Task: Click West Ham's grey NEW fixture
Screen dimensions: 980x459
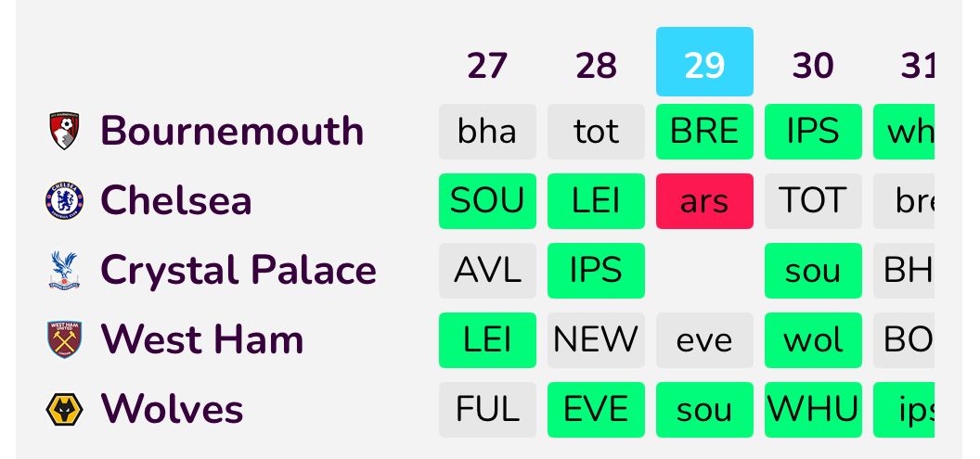Action: pyautogui.click(x=596, y=339)
